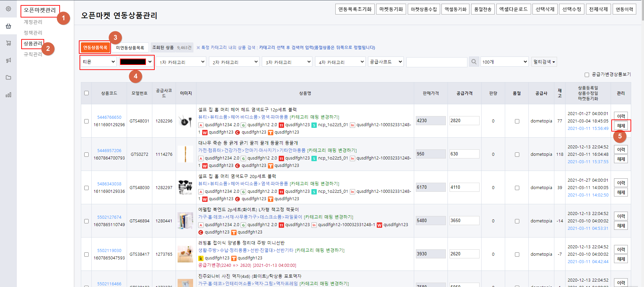The height and width of the screenshot is (287, 644).
Task: Open the 티몬 market dropdown
Action: point(99,62)
